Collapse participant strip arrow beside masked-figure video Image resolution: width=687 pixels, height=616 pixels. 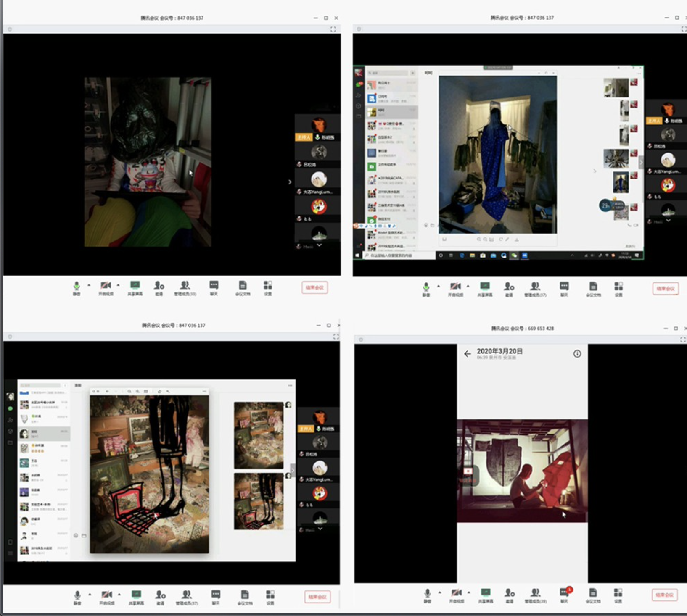[x=290, y=182]
